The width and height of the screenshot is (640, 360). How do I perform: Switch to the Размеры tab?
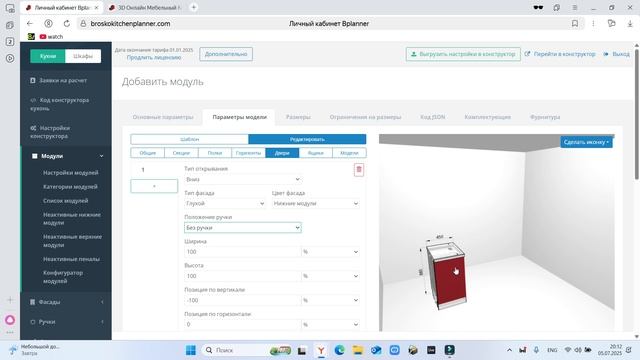click(298, 117)
